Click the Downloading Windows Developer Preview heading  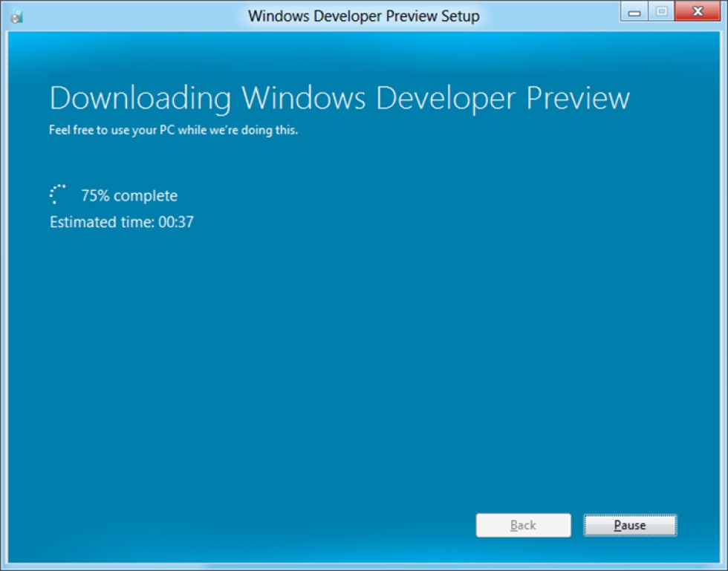(339, 98)
